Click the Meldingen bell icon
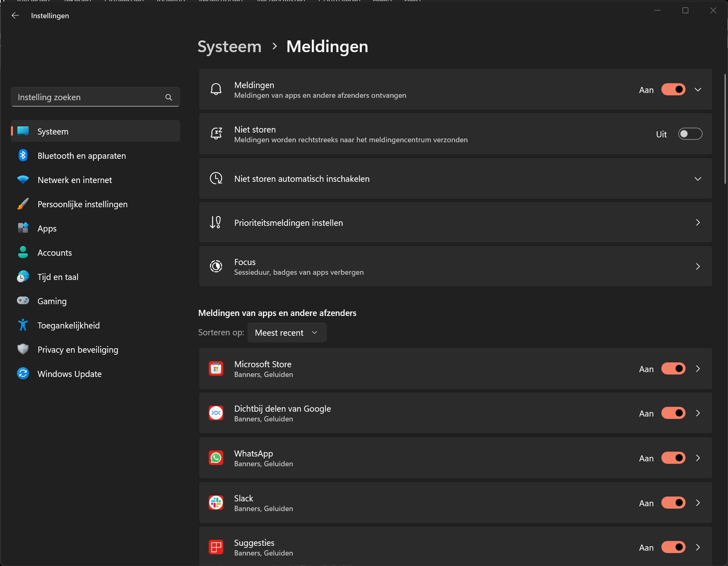 (216, 89)
